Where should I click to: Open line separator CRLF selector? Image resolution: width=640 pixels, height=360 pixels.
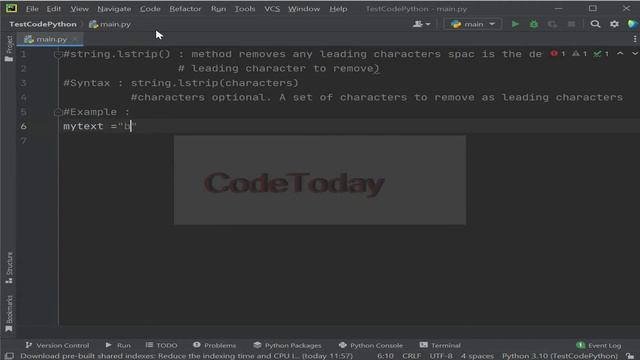tap(411, 356)
